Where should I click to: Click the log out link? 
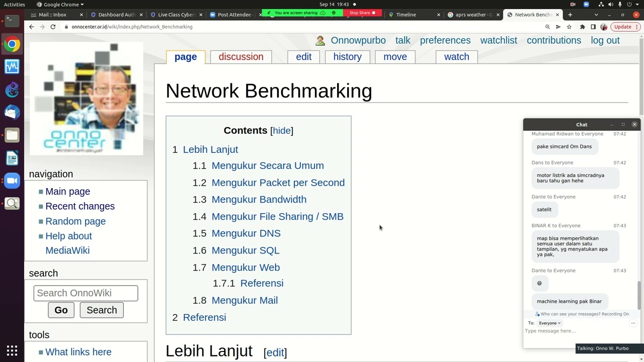tap(605, 40)
